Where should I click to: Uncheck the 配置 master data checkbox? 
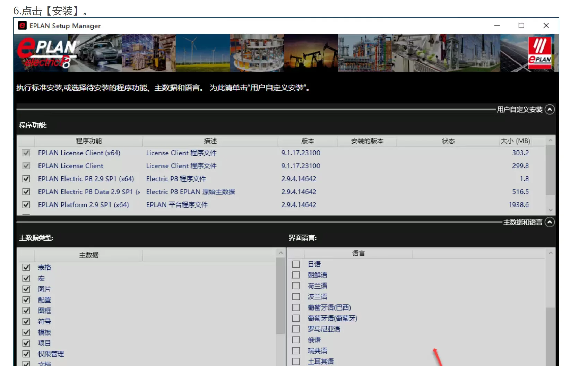pos(26,300)
